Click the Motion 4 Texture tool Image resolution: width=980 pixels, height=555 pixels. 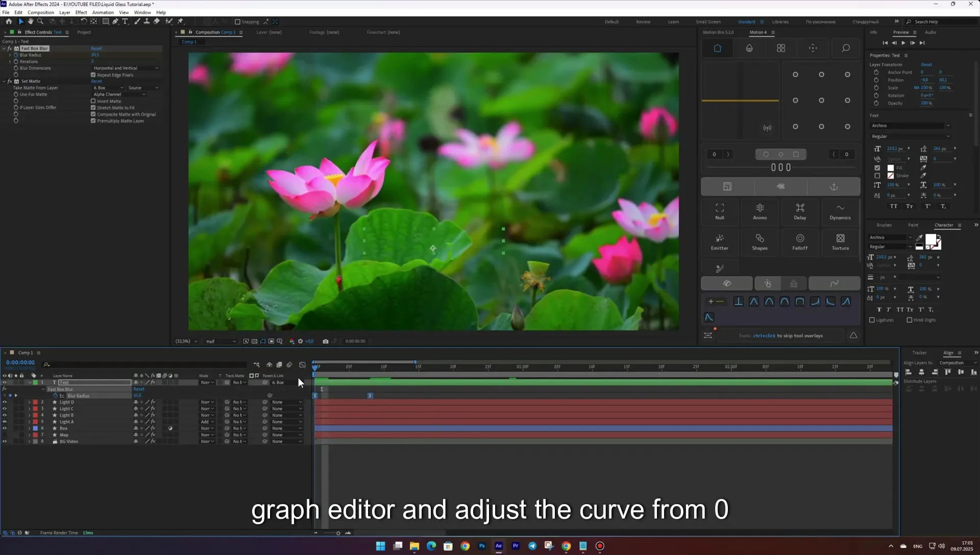coord(840,242)
